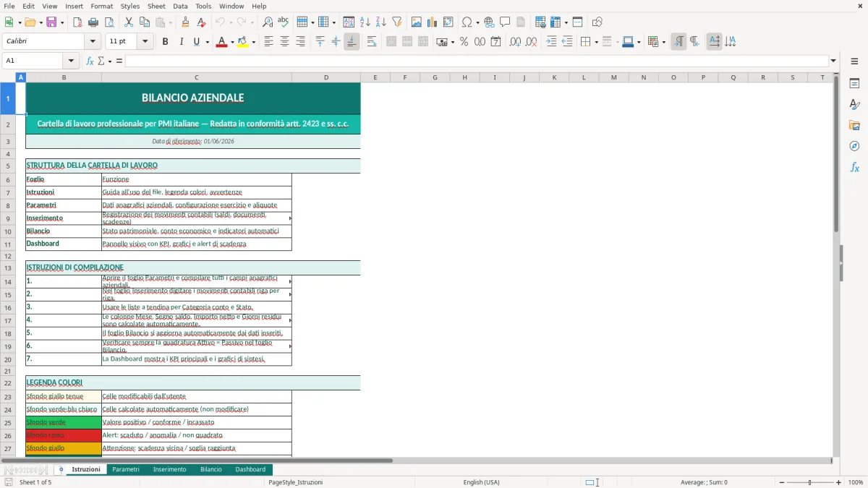Open sidebar Gallery panel icon
Viewport: 868px width, 488px height.
pos(854,126)
